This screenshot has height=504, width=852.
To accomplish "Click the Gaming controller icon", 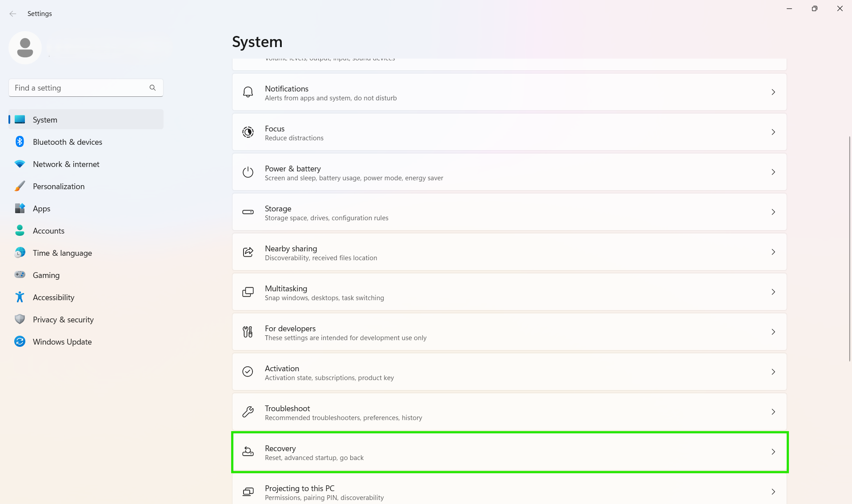I will [20, 275].
